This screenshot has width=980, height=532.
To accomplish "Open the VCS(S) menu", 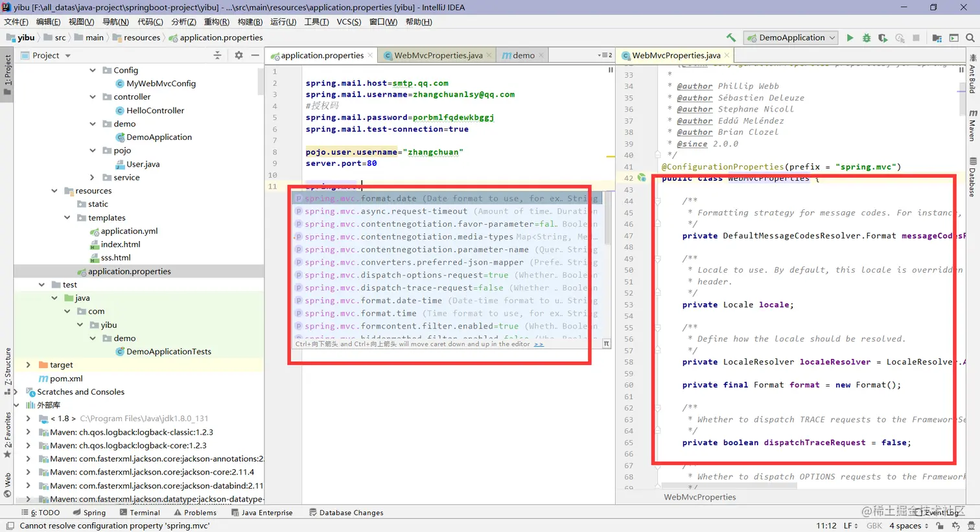I will pyautogui.click(x=349, y=21).
